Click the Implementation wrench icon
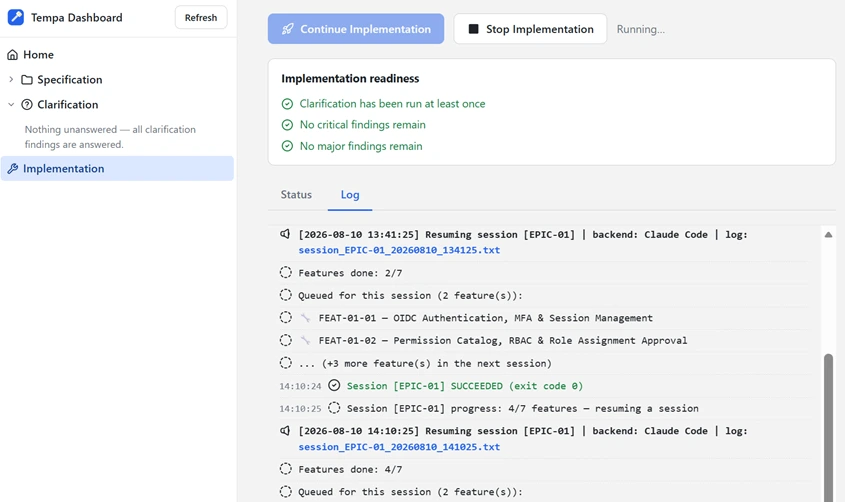Image resolution: width=845 pixels, height=502 pixels. click(12, 169)
